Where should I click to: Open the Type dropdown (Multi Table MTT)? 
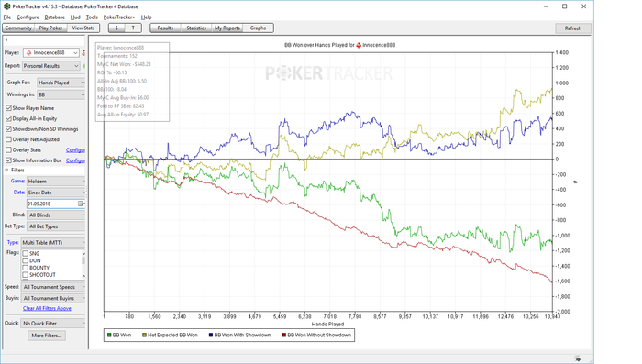(x=53, y=243)
